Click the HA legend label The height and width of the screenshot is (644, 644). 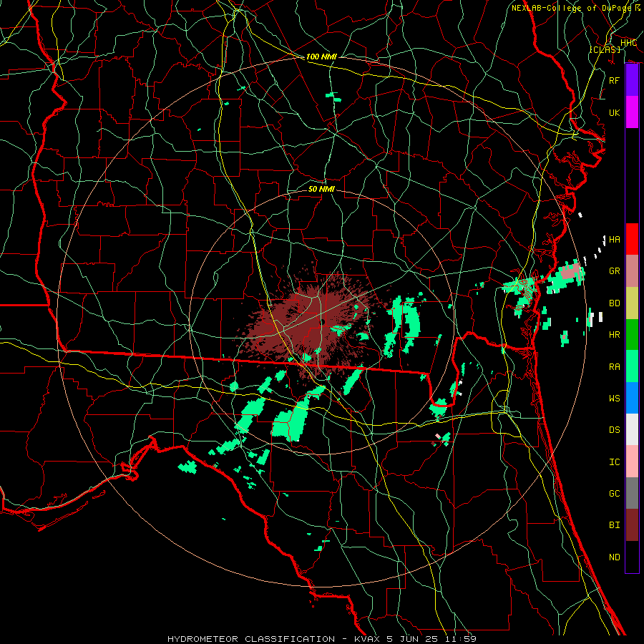(x=614, y=240)
